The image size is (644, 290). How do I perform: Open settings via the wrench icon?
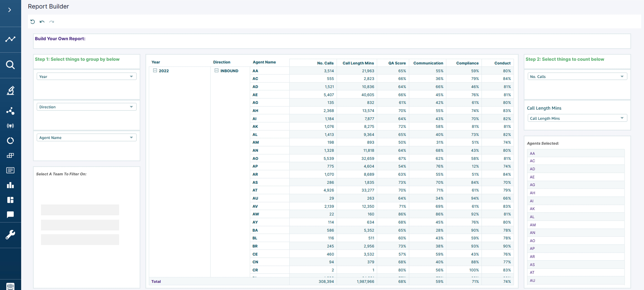(10, 234)
